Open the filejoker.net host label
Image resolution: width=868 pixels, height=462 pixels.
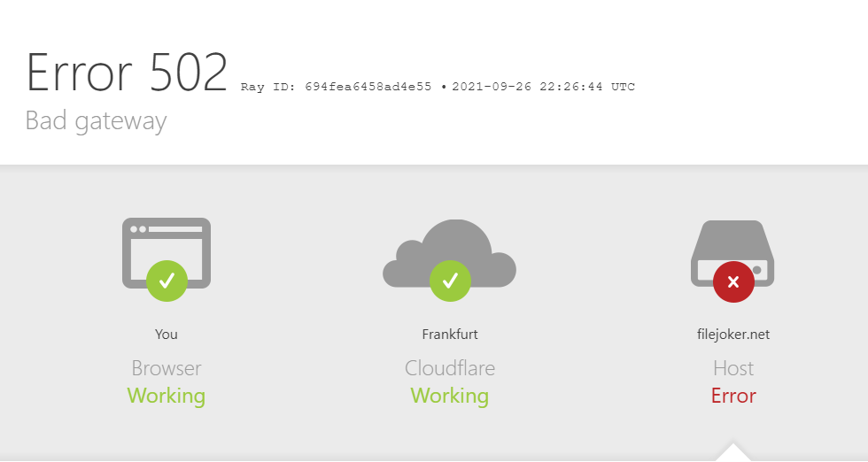click(x=733, y=335)
